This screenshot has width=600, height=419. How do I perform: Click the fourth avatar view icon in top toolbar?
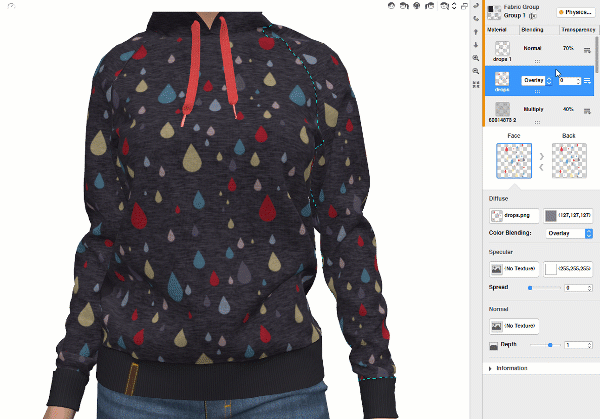coord(430,6)
